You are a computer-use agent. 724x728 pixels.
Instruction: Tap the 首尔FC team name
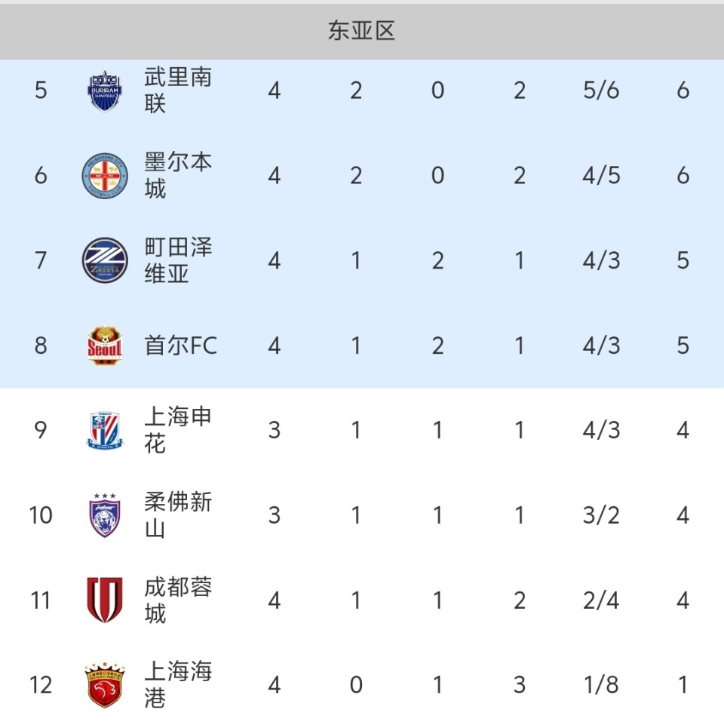[x=181, y=346]
